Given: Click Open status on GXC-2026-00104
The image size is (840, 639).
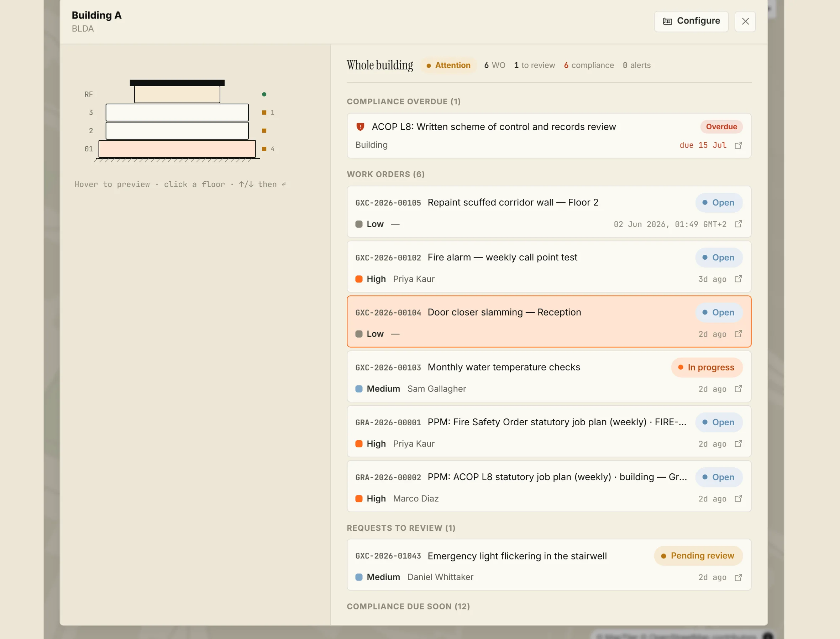Looking at the screenshot, I should [719, 312].
